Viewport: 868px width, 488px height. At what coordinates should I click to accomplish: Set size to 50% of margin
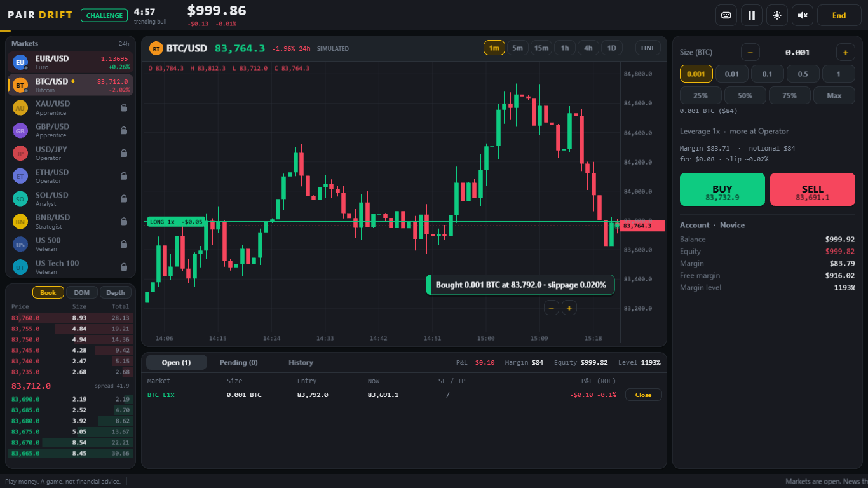[x=745, y=95]
